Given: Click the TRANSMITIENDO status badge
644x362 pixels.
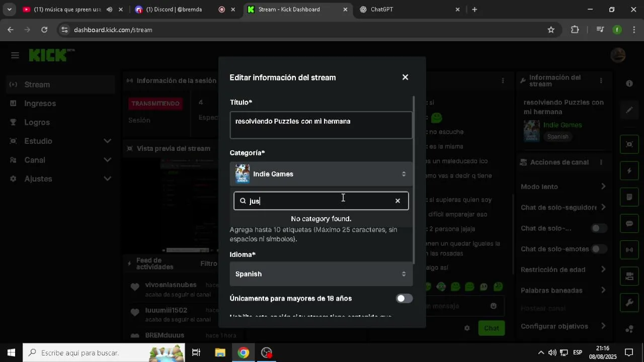Looking at the screenshot, I should pyautogui.click(x=155, y=104).
